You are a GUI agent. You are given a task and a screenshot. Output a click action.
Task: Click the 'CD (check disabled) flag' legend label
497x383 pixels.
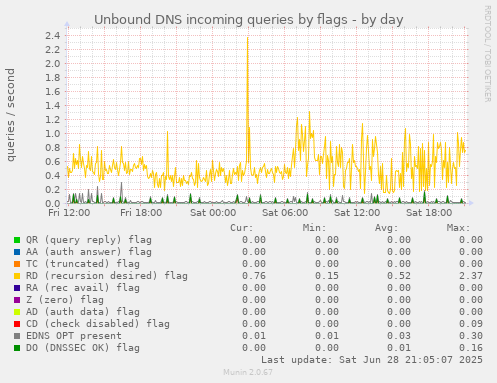98,324
